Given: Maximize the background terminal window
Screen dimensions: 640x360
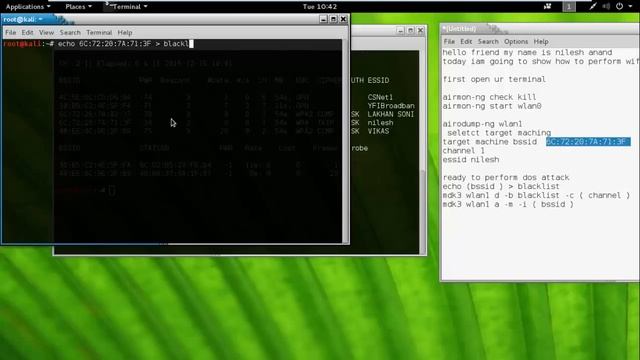Looking at the screenshot, I should [x=410, y=31].
